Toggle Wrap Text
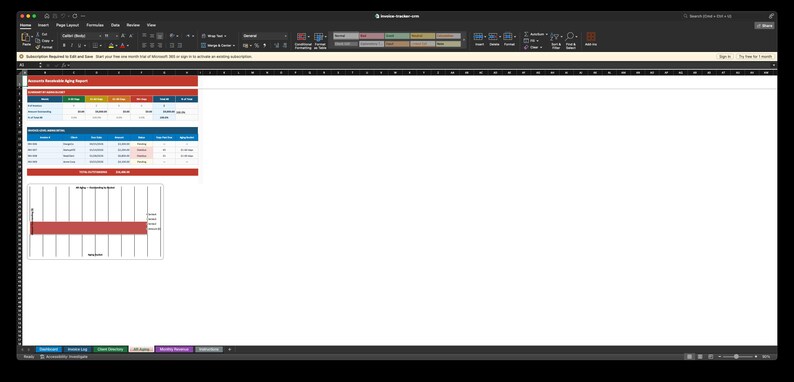 tap(213, 36)
